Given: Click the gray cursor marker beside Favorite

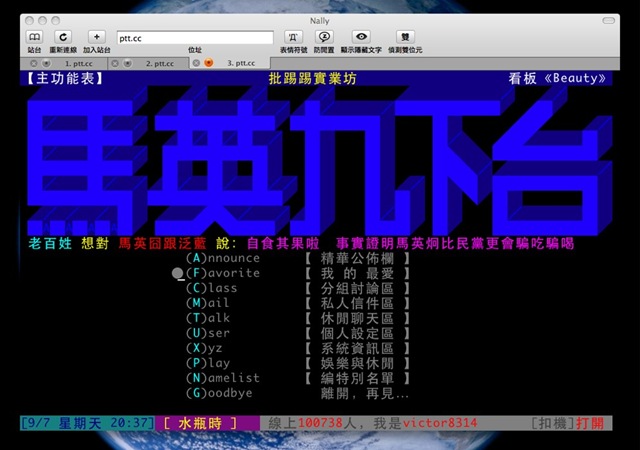Looking at the screenshot, I should click(x=178, y=273).
